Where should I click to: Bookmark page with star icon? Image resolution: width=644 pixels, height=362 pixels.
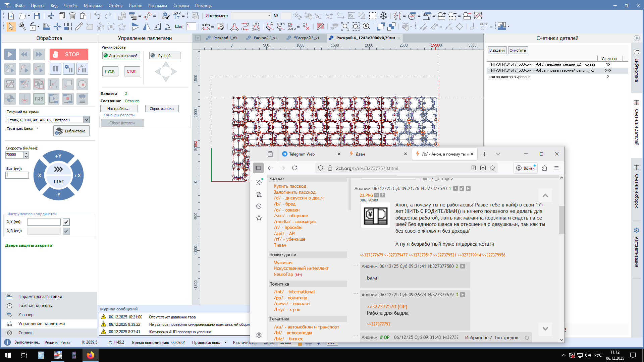492,168
